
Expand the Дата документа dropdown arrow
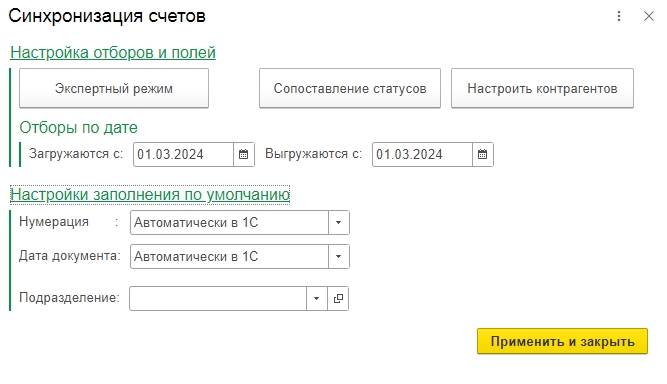click(x=339, y=256)
